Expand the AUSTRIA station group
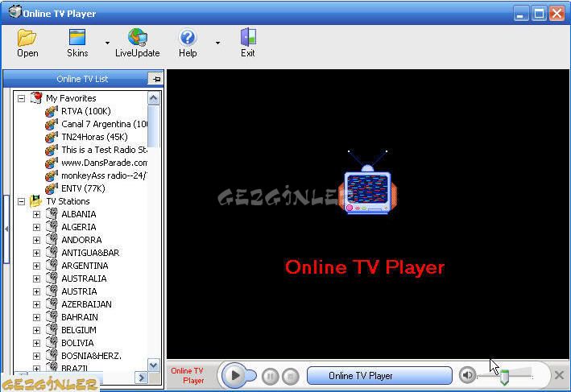 point(36,291)
